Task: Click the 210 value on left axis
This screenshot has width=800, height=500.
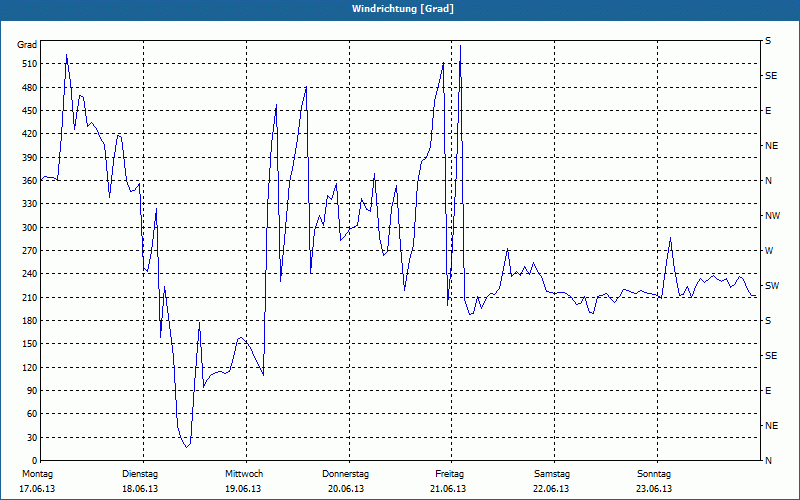Action: [30, 297]
